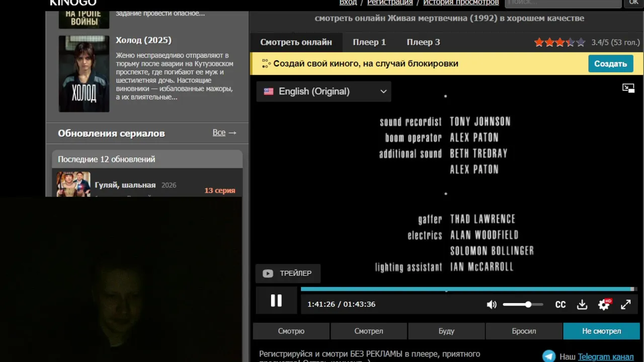Viewport: 644px width, 362px height.
Task: Mark film as Смотрю
Action: point(291,331)
